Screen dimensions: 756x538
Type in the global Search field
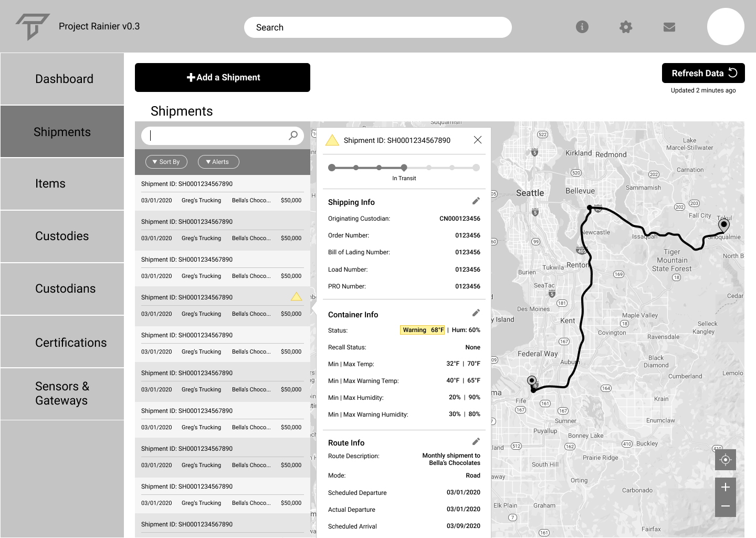[x=377, y=27]
